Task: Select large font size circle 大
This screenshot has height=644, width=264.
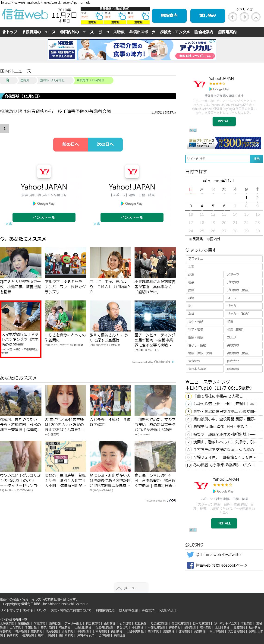Action: [255, 17]
